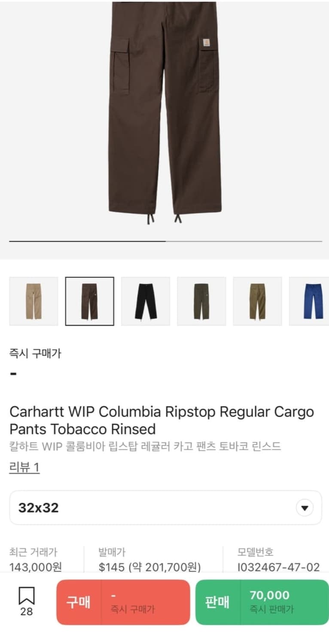Click the image carousel progress bar
The width and height of the screenshot is (329, 644).
coord(165,241)
